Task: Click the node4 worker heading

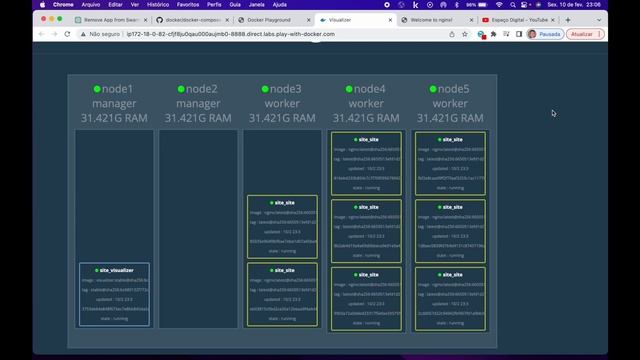Action: click(x=366, y=103)
